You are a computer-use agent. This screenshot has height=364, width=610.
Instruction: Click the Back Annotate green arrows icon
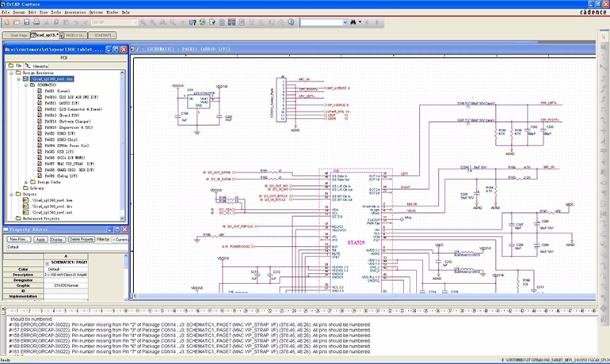pyautogui.click(x=202, y=22)
